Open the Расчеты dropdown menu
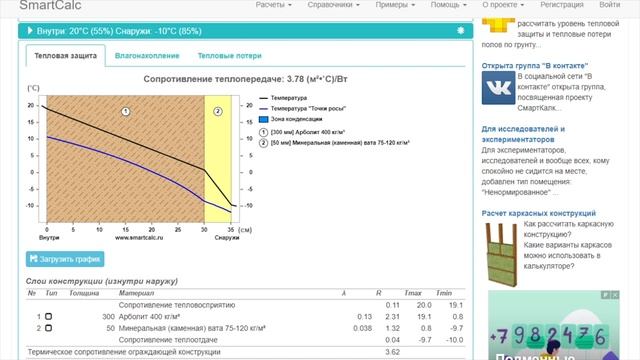The width and height of the screenshot is (640, 360). 273,5
